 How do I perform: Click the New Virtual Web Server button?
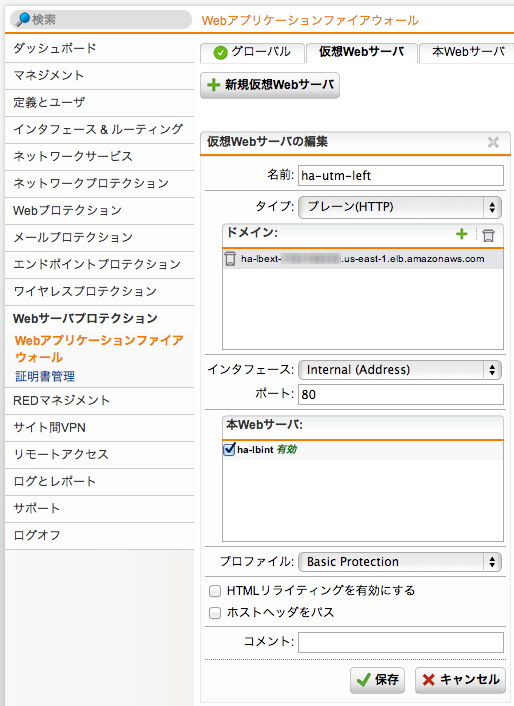(x=270, y=85)
